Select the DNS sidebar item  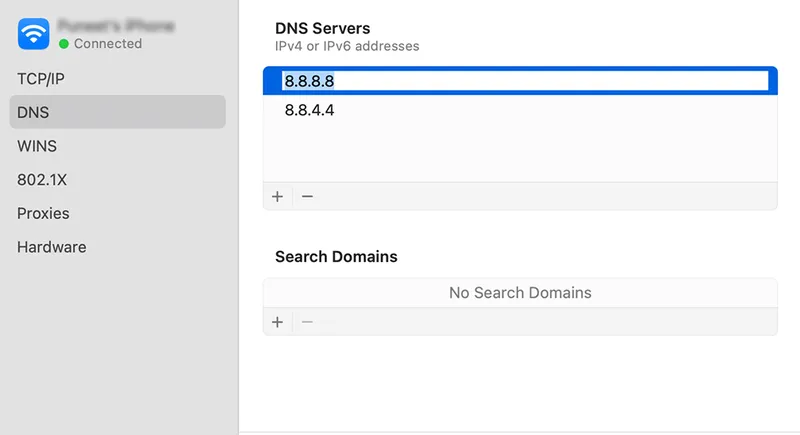[x=33, y=112]
